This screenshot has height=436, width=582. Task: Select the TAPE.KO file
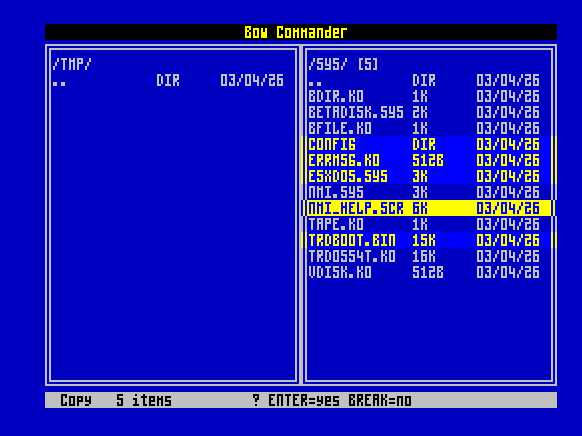[424, 224]
